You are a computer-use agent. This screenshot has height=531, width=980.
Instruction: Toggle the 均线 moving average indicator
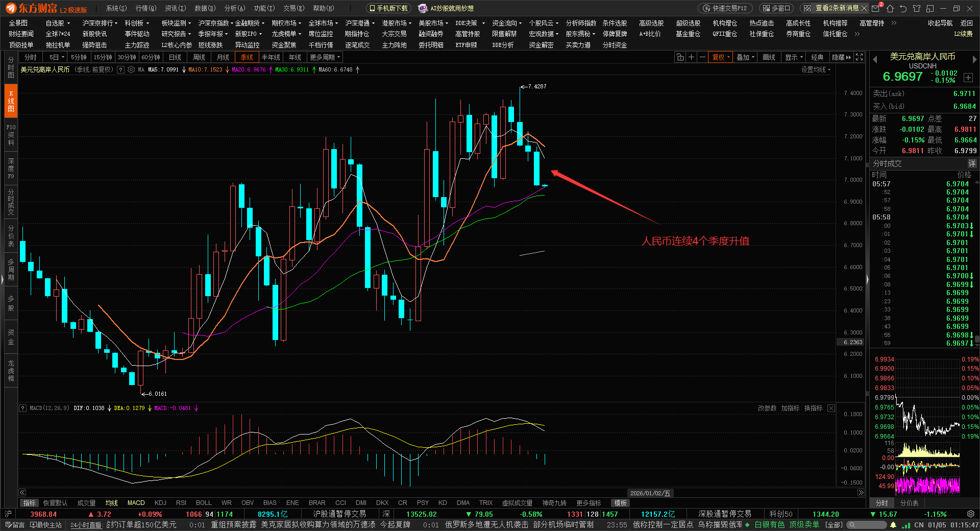coord(111,503)
